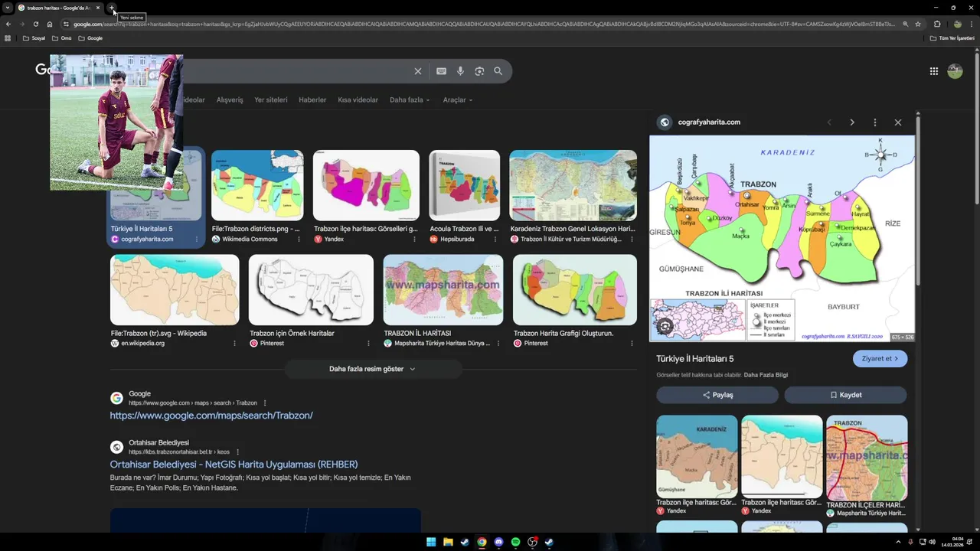This screenshot has height=551, width=980.
Task: Open the Trabzon için Örnek Haritalar thumbnail
Action: pyautogui.click(x=311, y=290)
